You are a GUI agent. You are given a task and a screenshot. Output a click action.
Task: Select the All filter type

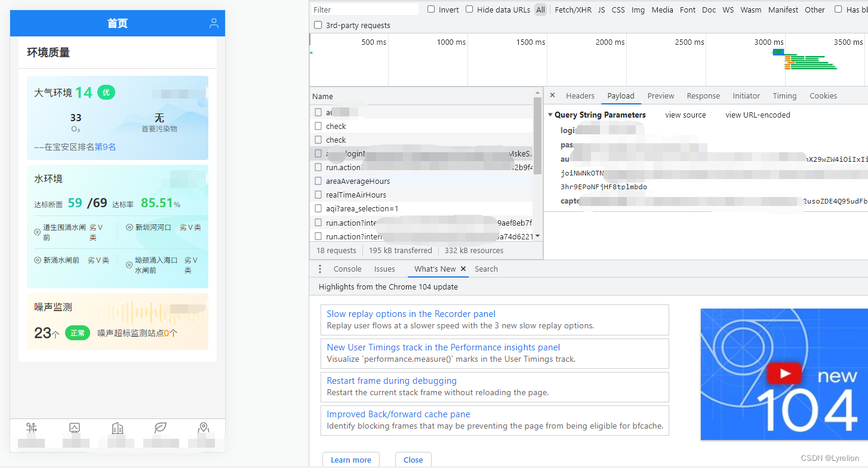pos(540,10)
